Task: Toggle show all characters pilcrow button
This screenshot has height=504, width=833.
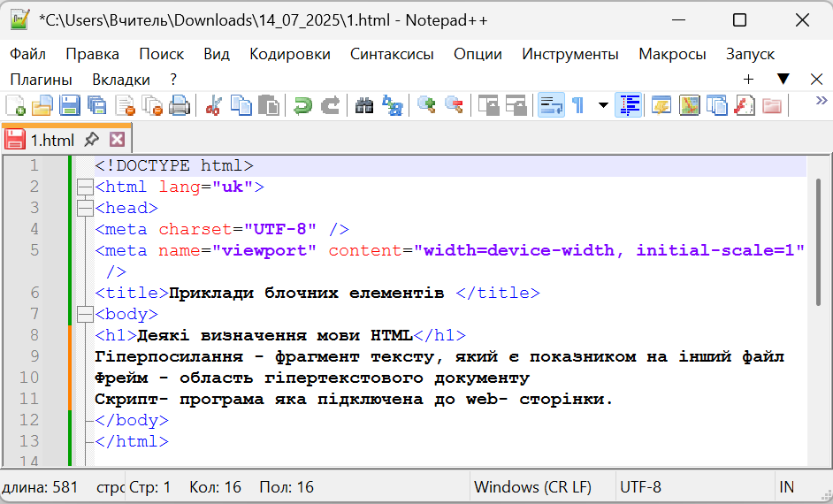Action: click(x=577, y=106)
